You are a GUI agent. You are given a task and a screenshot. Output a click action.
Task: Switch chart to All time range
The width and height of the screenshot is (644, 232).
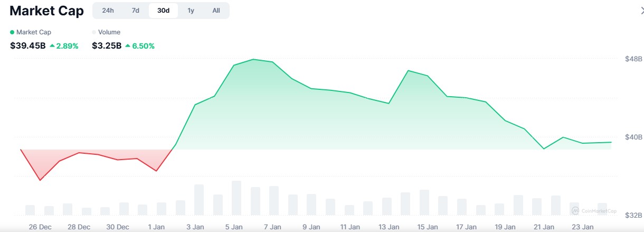(x=216, y=11)
